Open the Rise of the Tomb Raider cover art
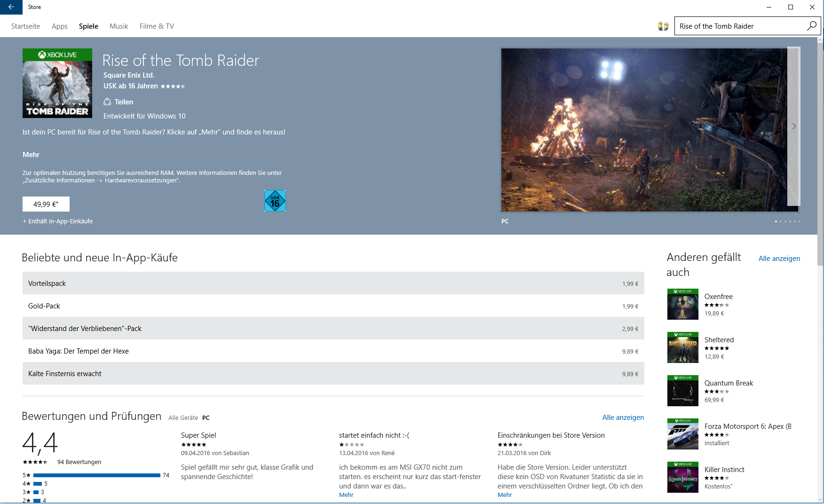The image size is (824, 504). click(57, 83)
